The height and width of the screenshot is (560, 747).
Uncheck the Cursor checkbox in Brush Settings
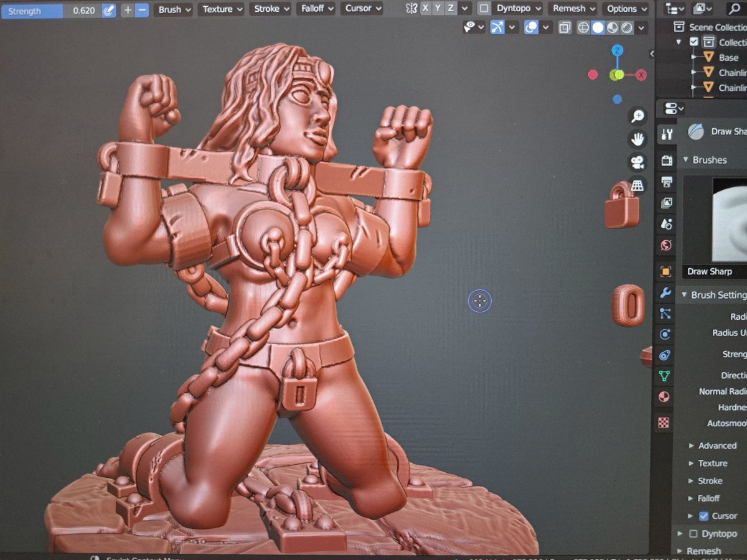click(703, 516)
